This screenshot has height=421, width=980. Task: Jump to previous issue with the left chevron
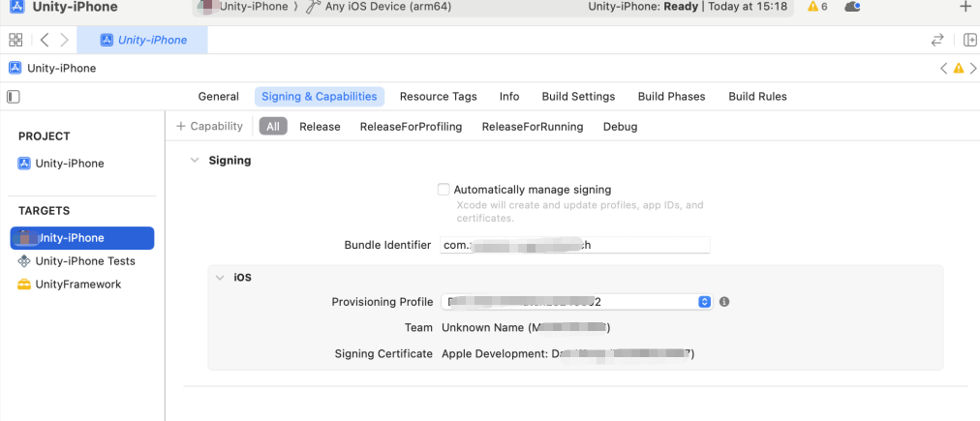[944, 68]
